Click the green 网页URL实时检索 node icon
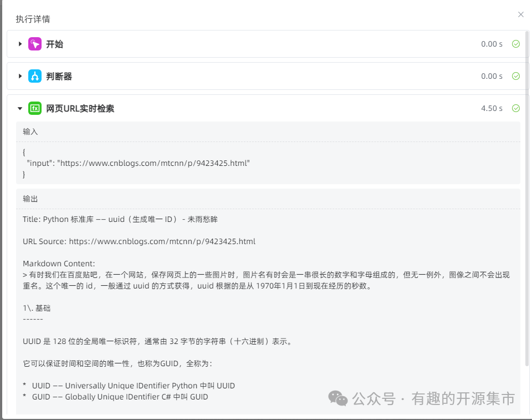 point(35,108)
